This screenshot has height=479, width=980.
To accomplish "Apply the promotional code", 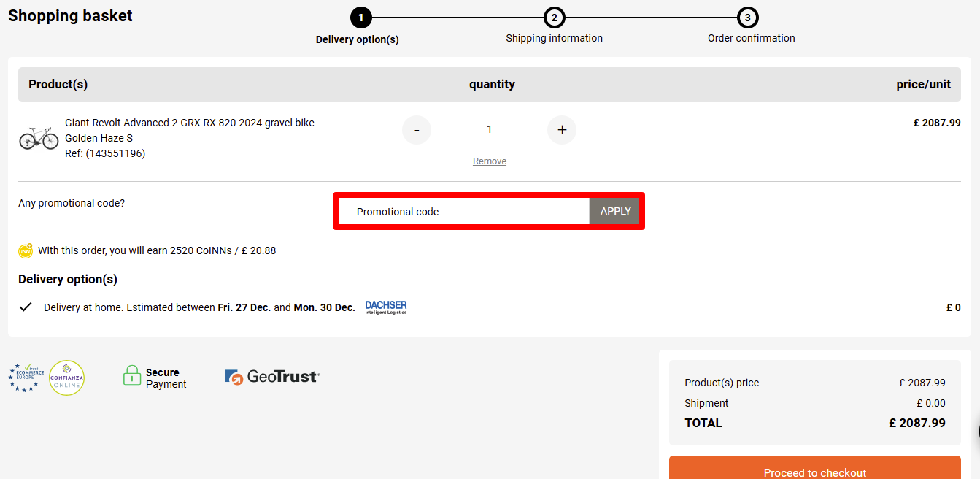I will coord(615,212).
